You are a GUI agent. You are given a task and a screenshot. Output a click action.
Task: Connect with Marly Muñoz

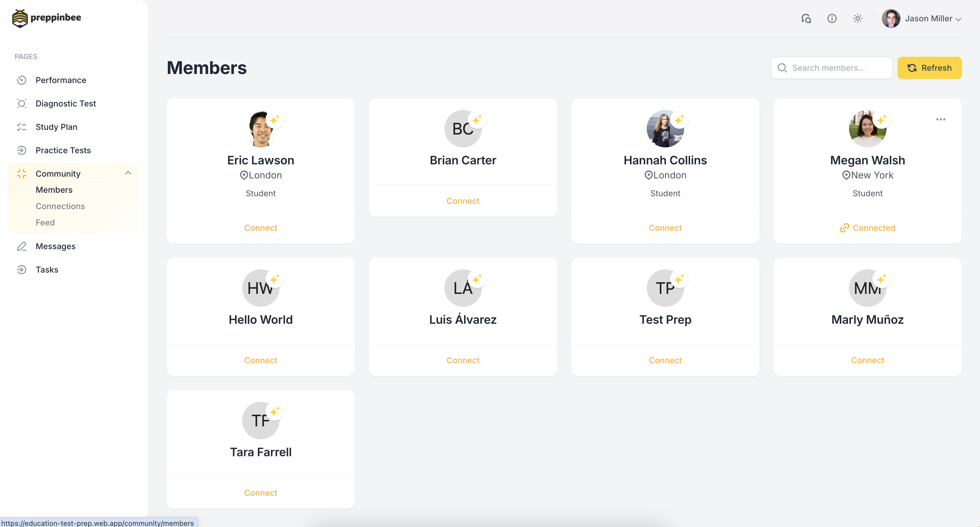[x=867, y=360]
